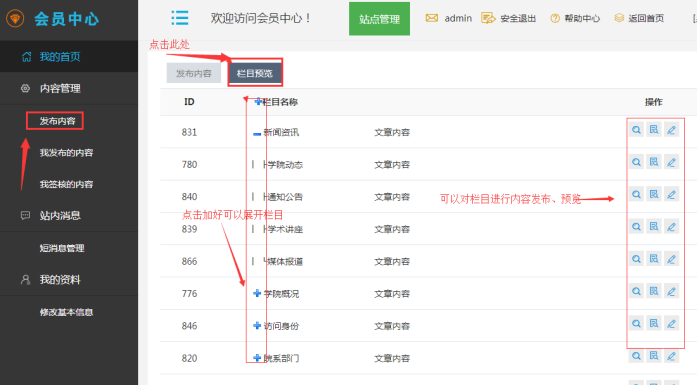Collapse the 新闻资讯 column with minus

point(257,133)
